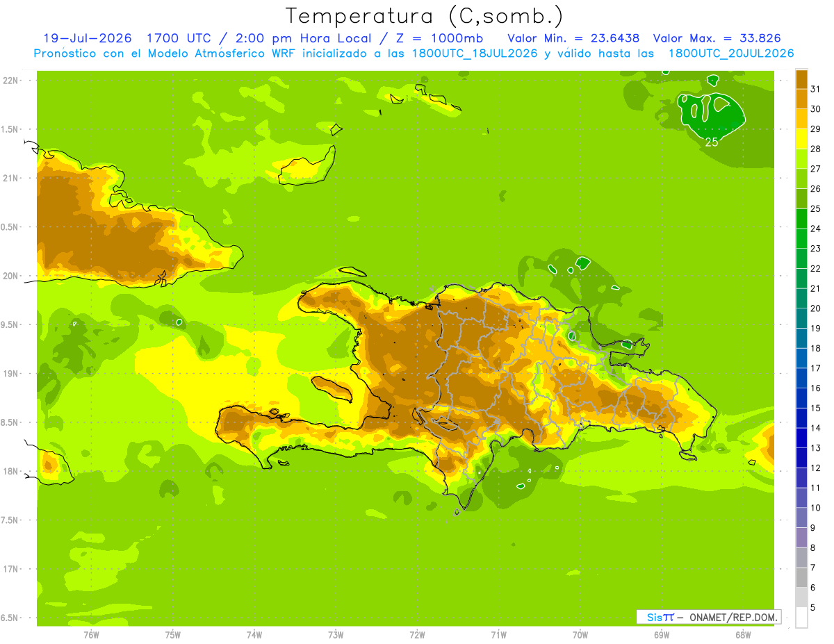Click the "2:00 pm Hora Local" text
This screenshot has height=644, width=834.
(x=301, y=38)
